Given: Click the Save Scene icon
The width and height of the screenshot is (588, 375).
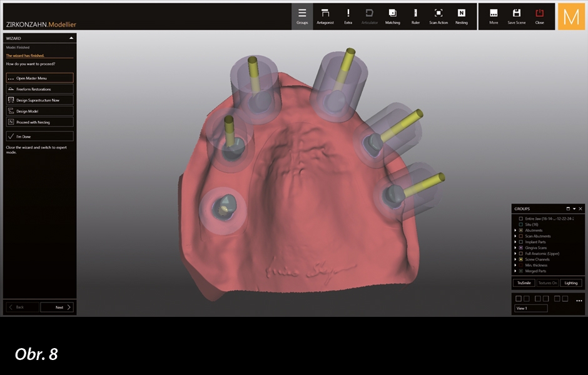Looking at the screenshot, I should [516, 16].
